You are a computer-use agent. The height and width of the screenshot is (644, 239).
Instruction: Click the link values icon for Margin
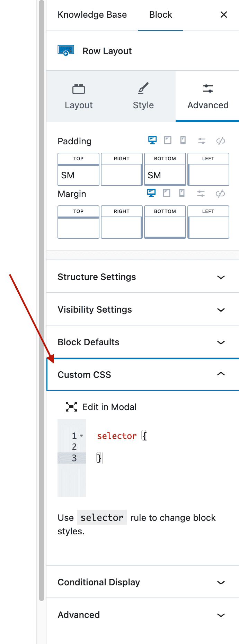point(221,193)
